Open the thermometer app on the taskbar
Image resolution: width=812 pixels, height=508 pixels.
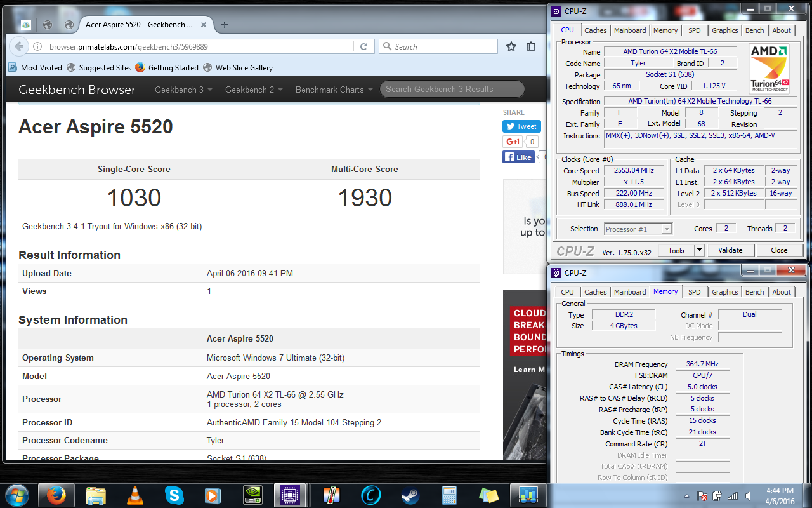pyautogui.click(x=332, y=495)
